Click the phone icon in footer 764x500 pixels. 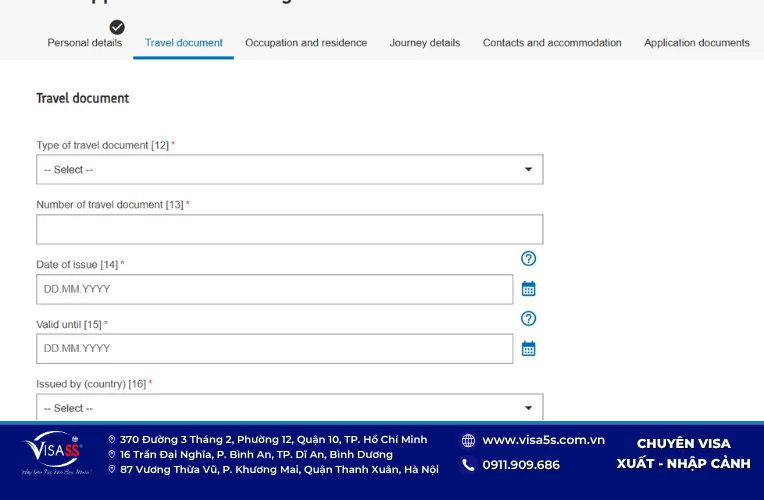coord(468,465)
